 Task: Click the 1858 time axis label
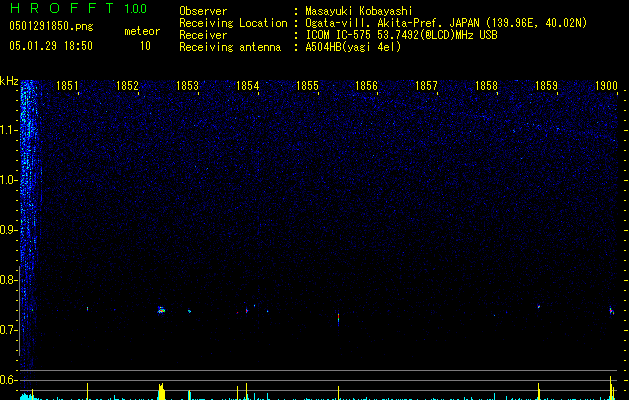coord(486,86)
